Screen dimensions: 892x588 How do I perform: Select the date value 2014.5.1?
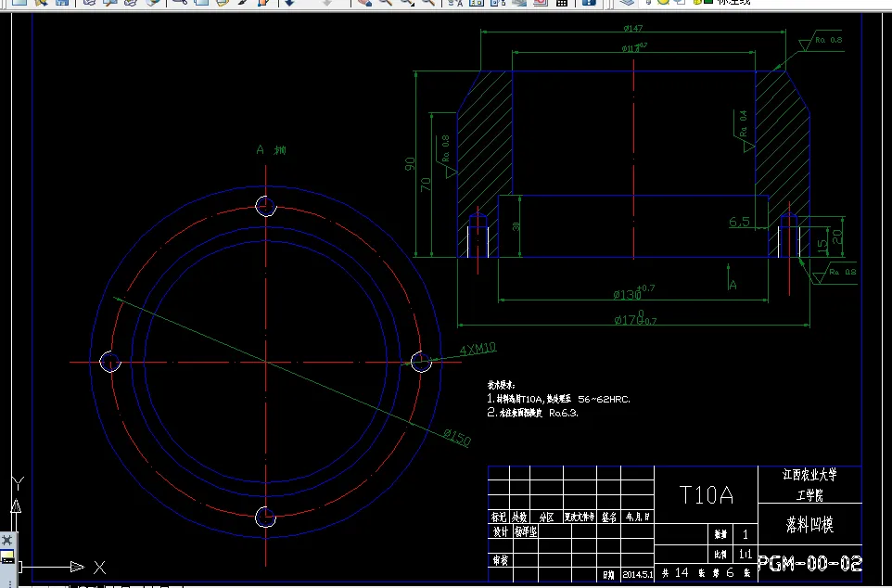click(638, 574)
